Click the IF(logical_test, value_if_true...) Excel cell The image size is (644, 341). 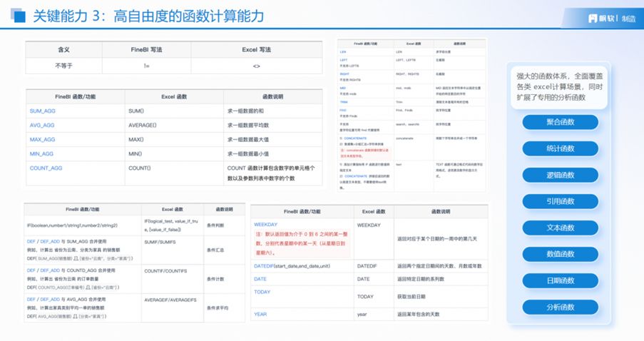tap(171, 225)
